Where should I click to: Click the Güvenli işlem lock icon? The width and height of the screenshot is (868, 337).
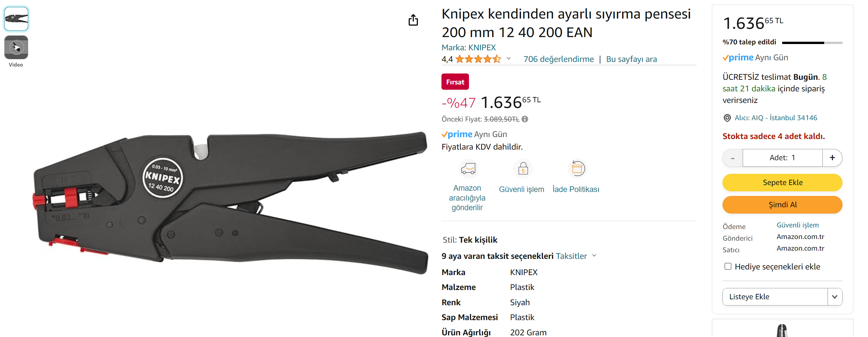point(523,168)
